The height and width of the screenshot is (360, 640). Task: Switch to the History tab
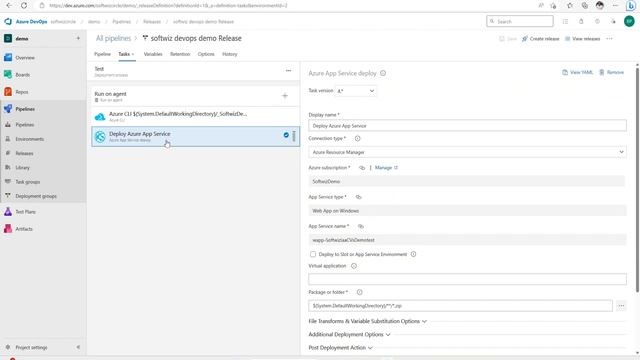[x=230, y=54]
